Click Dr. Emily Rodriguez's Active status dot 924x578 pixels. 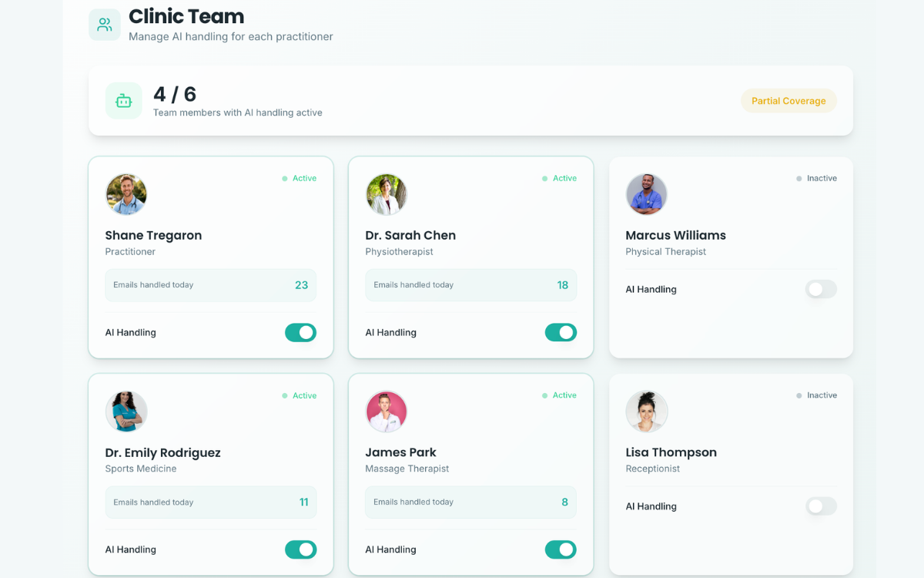[x=285, y=396]
